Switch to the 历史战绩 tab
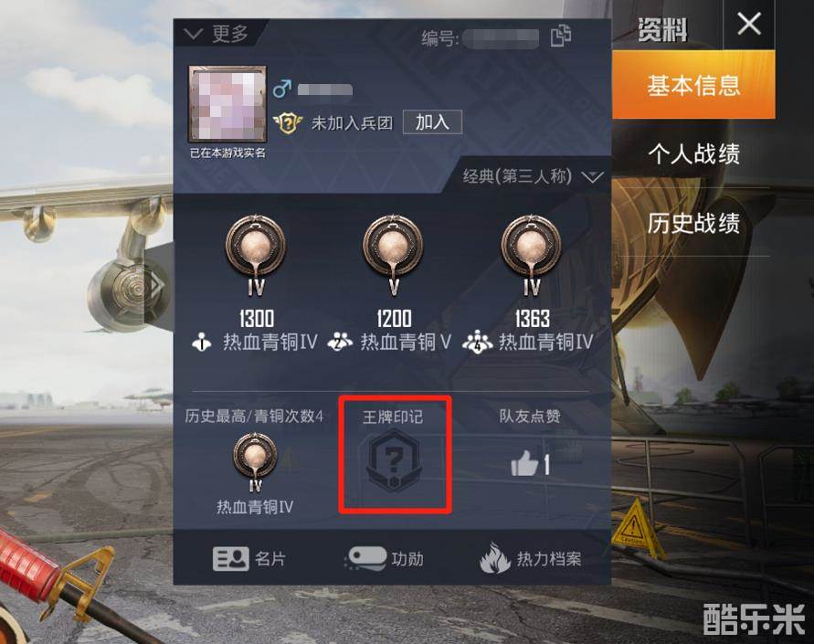The width and height of the screenshot is (814, 644). point(693,223)
